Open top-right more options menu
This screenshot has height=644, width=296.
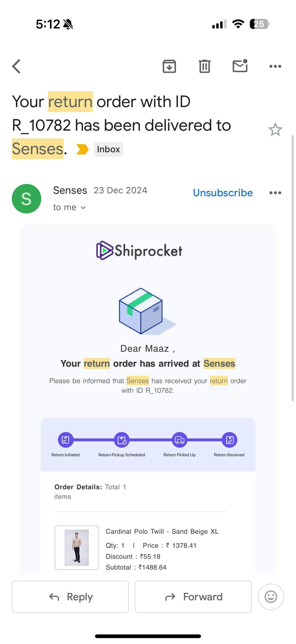tap(275, 66)
